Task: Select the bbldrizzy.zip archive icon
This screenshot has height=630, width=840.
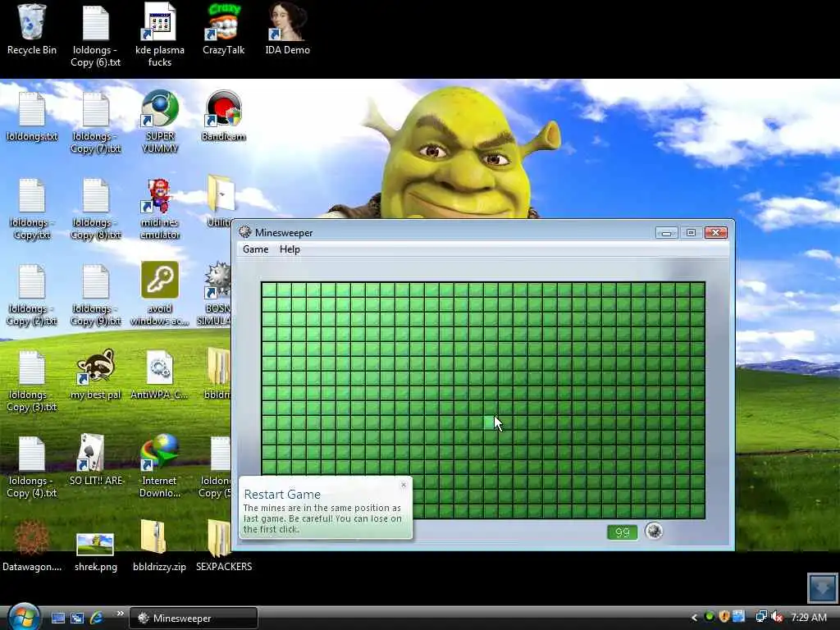Action: (160, 547)
